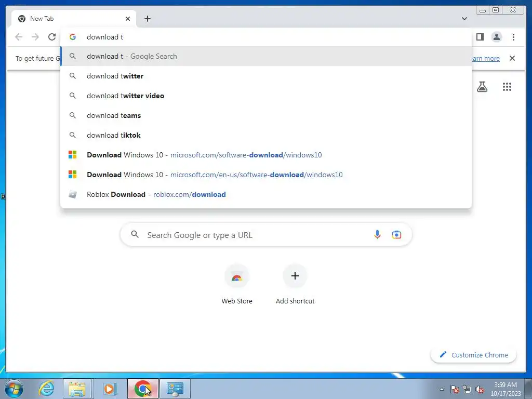Toggle the Chrome side panel icon

480,37
